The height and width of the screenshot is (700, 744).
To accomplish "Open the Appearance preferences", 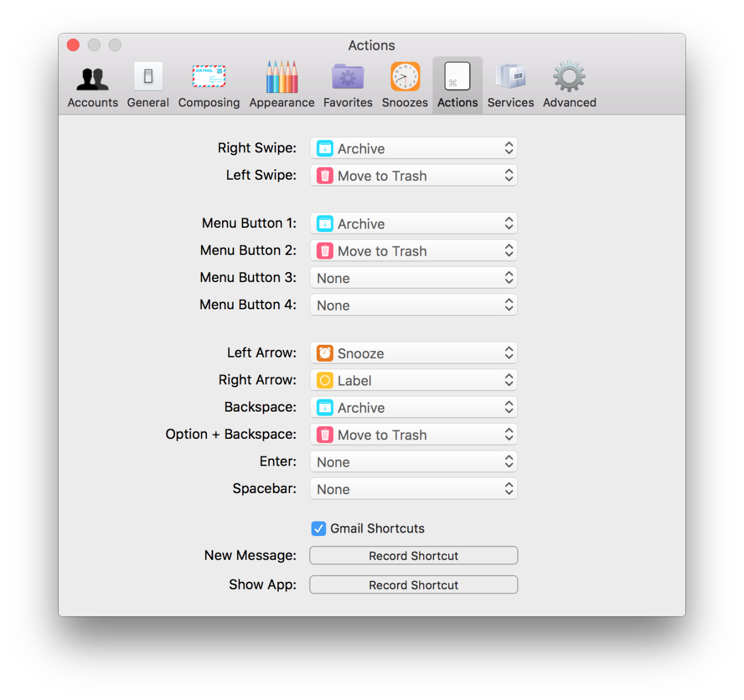I will tap(281, 84).
